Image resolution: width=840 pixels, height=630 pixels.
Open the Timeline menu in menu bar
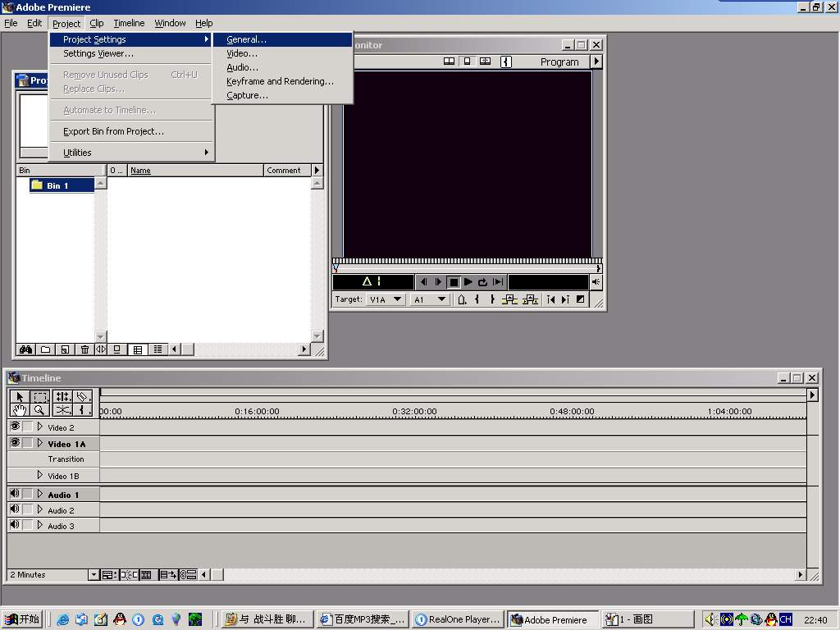point(129,23)
